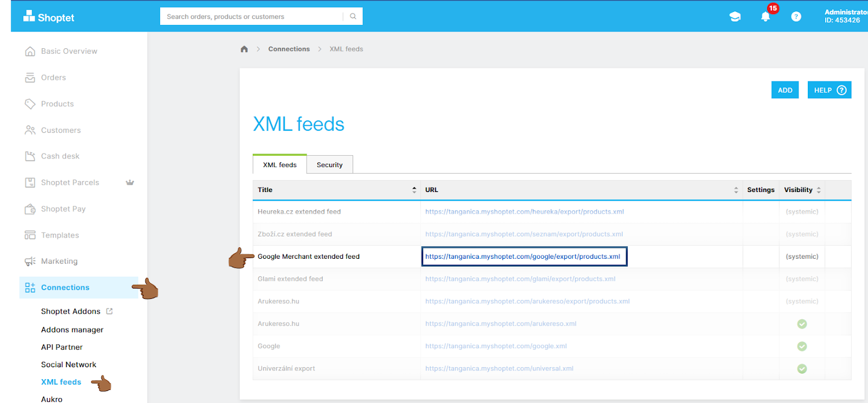Click the Marketing megaphone icon
Screen dimensions: 868x403
[x=30, y=261]
